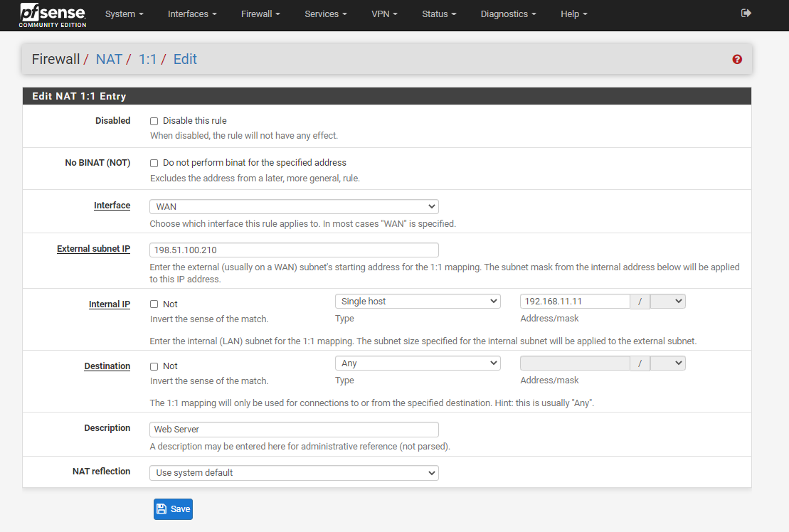Click the Destination address field

[575, 363]
